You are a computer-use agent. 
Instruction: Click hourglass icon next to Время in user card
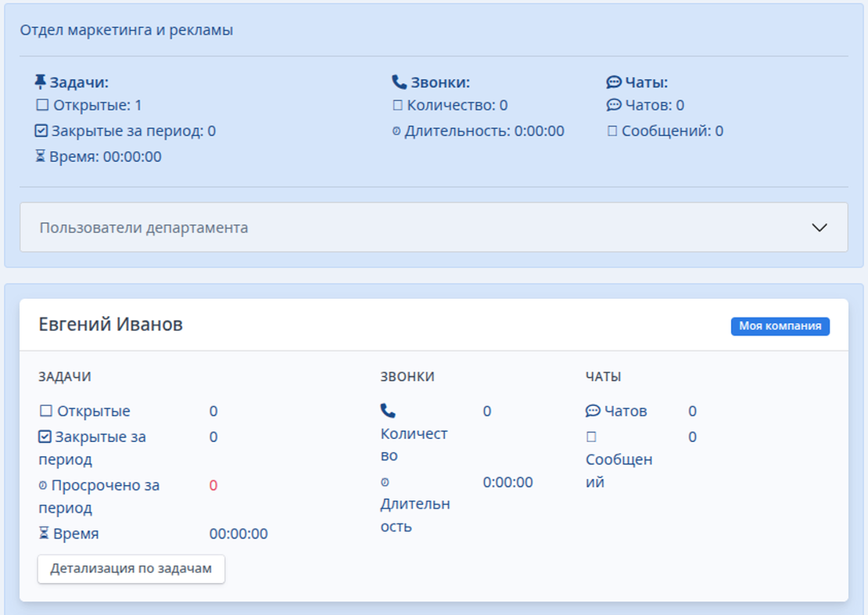pos(43,534)
